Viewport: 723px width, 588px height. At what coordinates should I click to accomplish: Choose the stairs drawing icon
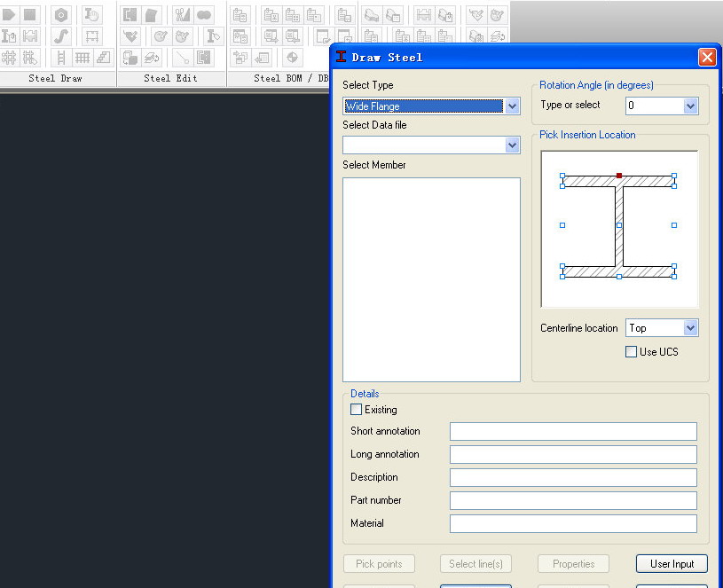pyautogui.click(x=103, y=58)
